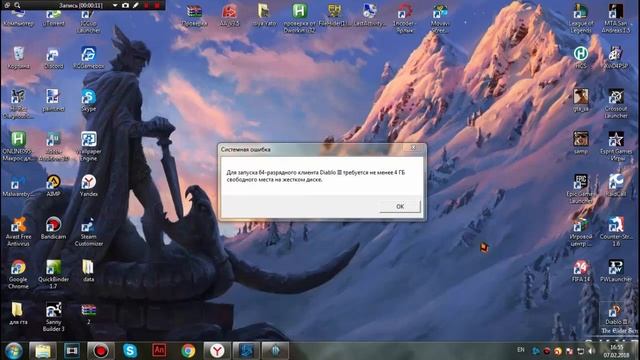640x360 pixels.
Task: Select the Crossout Launcher desktop icon
Action: click(x=616, y=104)
